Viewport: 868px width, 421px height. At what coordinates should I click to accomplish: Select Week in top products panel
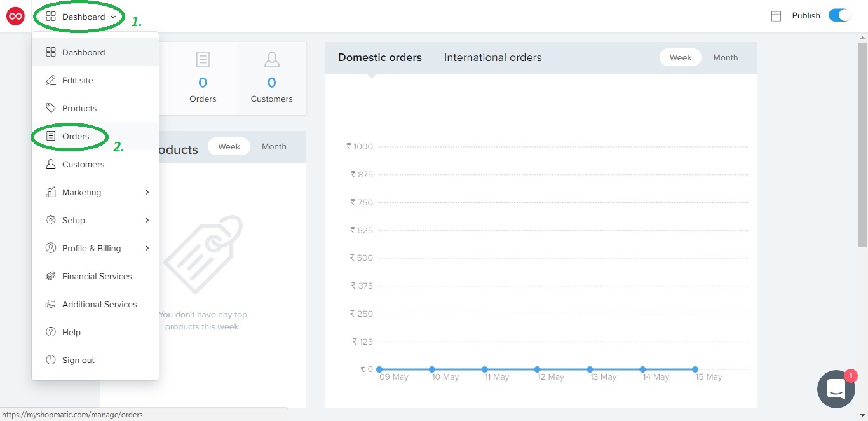229,146
